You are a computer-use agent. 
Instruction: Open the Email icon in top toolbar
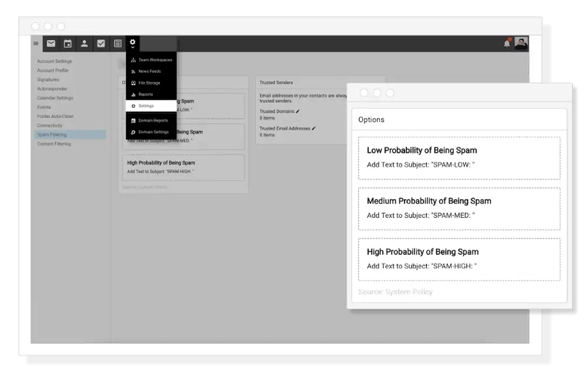pyautogui.click(x=51, y=43)
